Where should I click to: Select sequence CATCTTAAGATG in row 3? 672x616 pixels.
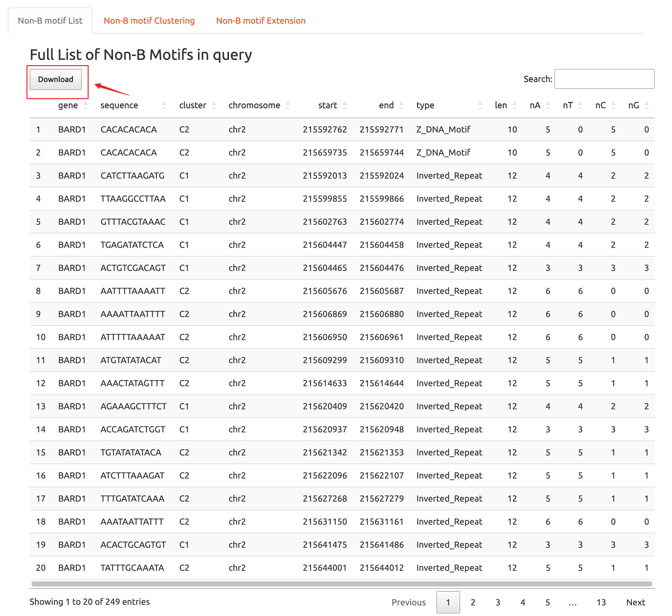pos(132,176)
